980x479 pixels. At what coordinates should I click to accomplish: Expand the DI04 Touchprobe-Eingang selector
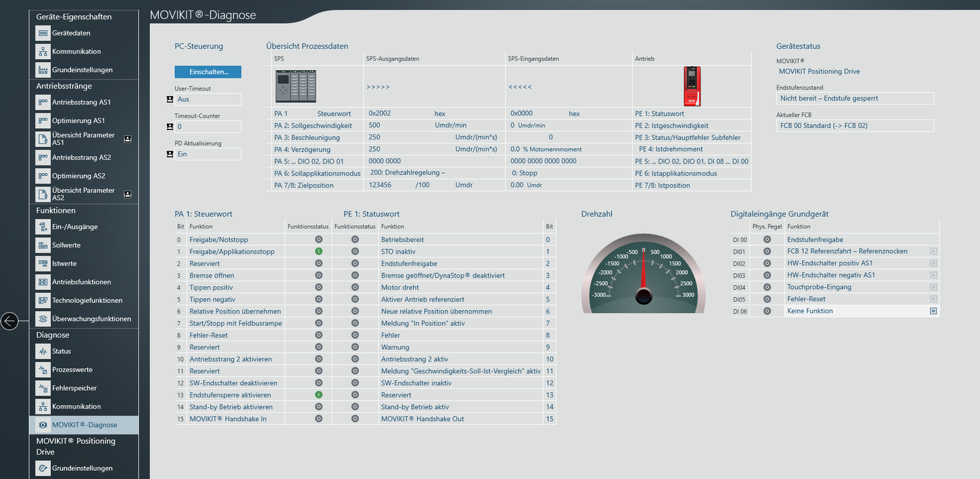coord(933,287)
